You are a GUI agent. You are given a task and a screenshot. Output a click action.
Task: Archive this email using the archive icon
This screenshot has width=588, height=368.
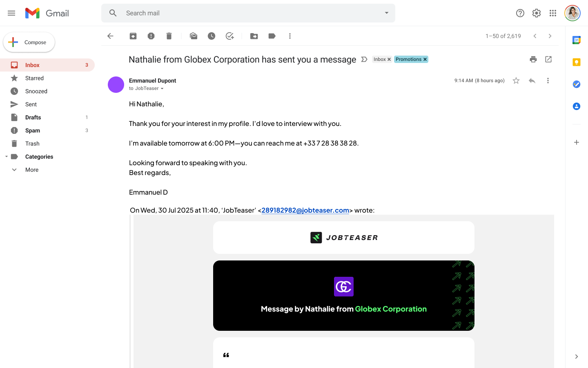pyautogui.click(x=133, y=36)
